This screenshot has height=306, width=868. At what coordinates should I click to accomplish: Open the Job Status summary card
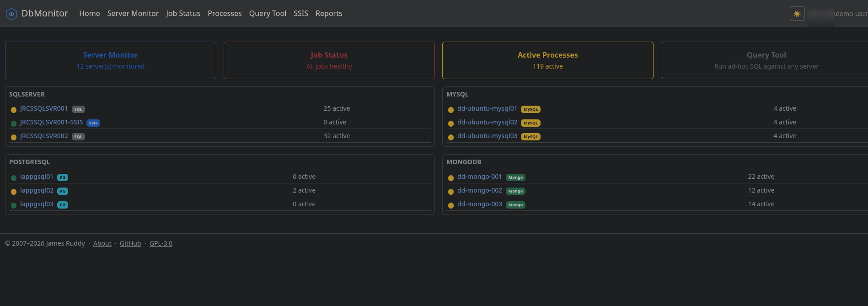[329, 60]
